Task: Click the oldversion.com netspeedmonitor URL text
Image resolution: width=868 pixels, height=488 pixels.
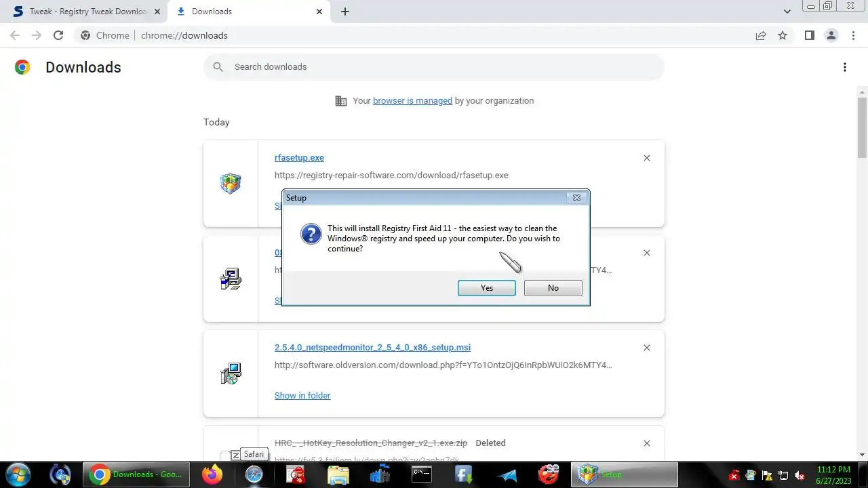Action: pos(443,365)
